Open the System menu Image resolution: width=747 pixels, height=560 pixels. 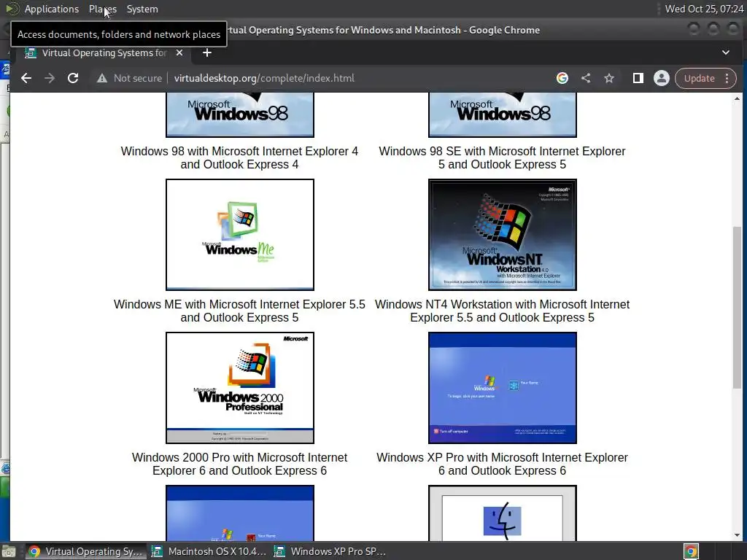(142, 9)
